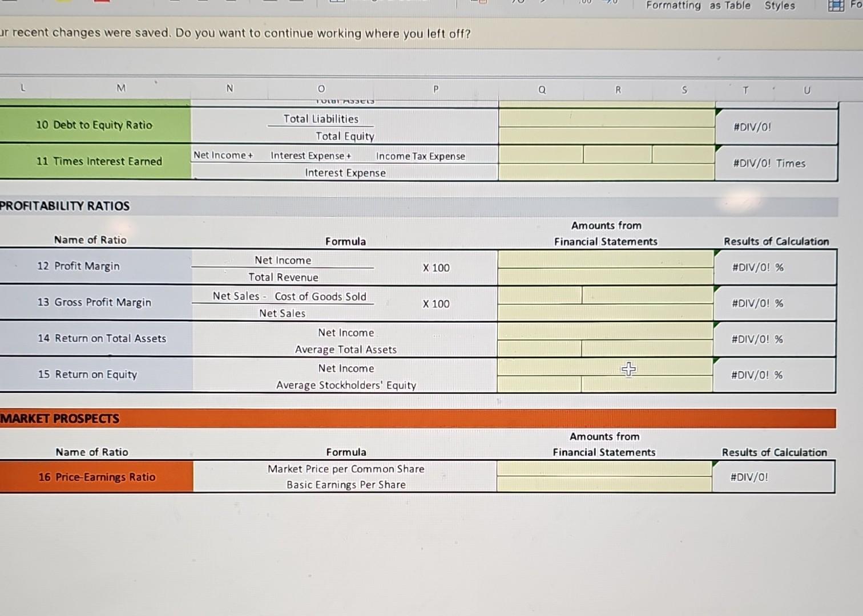Click the '16 Price-Earnings Ratio' label cell

[96, 477]
